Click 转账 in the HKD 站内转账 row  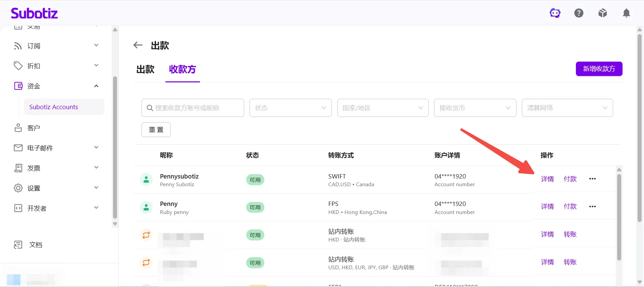coord(570,234)
